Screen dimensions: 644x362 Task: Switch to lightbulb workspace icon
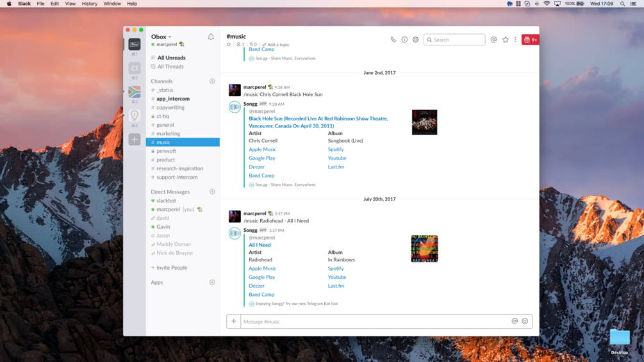[x=135, y=116]
